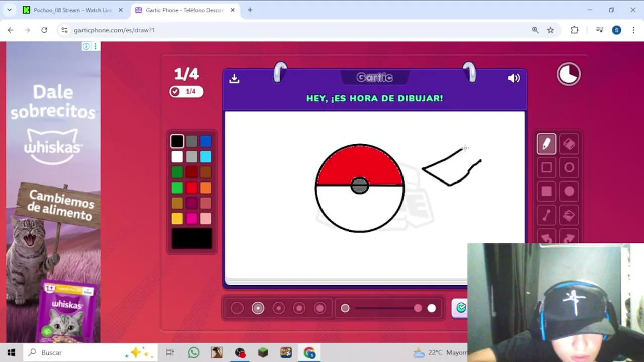Pick the dark blue color swatch
644x362 pixels.
pos(206,141)
